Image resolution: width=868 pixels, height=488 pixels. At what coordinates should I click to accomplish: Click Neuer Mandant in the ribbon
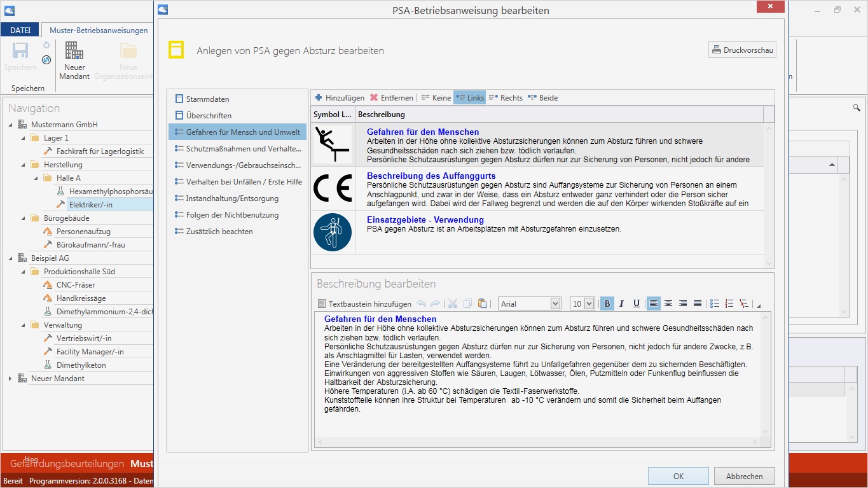[74, 61]
